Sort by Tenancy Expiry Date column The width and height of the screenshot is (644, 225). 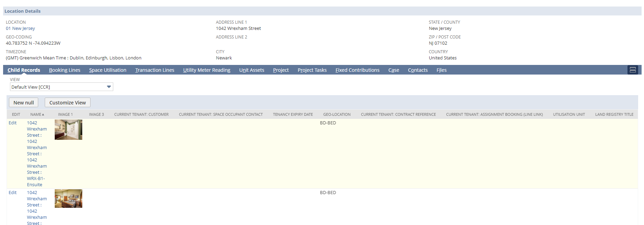click(293, 114)
